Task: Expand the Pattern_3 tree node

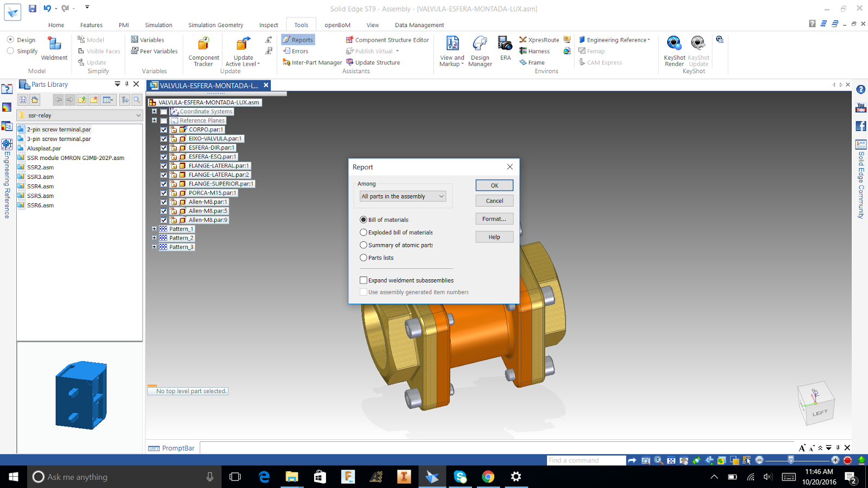Action: point(155,247)
